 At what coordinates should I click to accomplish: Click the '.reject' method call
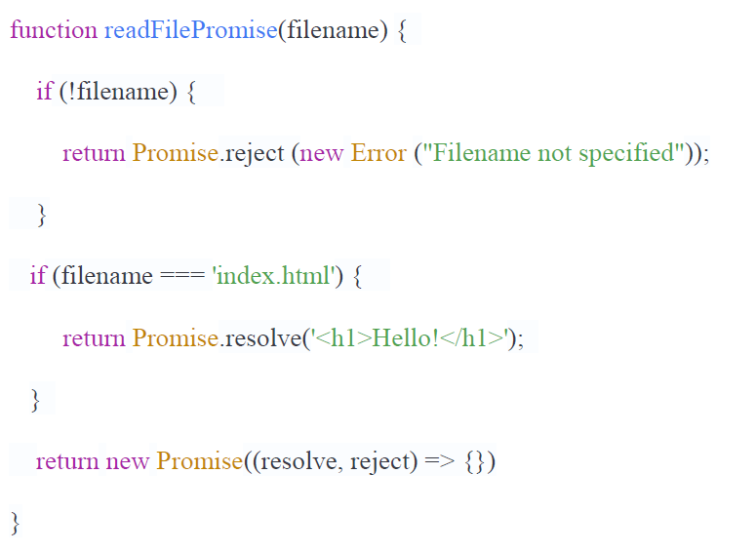pyautogui.click(x=252, y=153)
